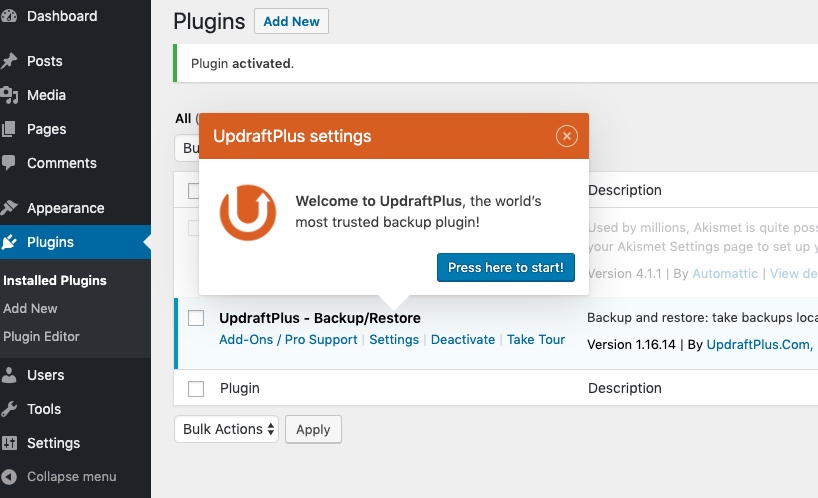The height and width of the screenshot is (498, 818).
Task: Open the Appearance menu item
Action: (x=66, y=208)
